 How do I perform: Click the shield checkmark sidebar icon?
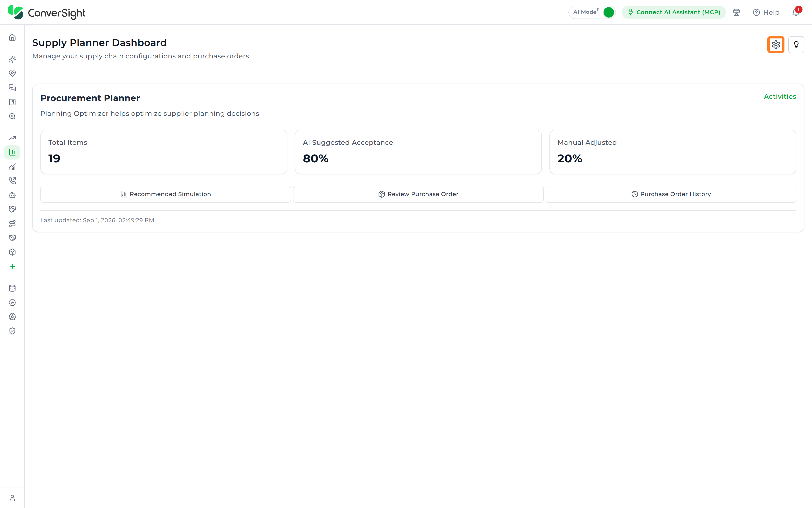tap(12, 331)
